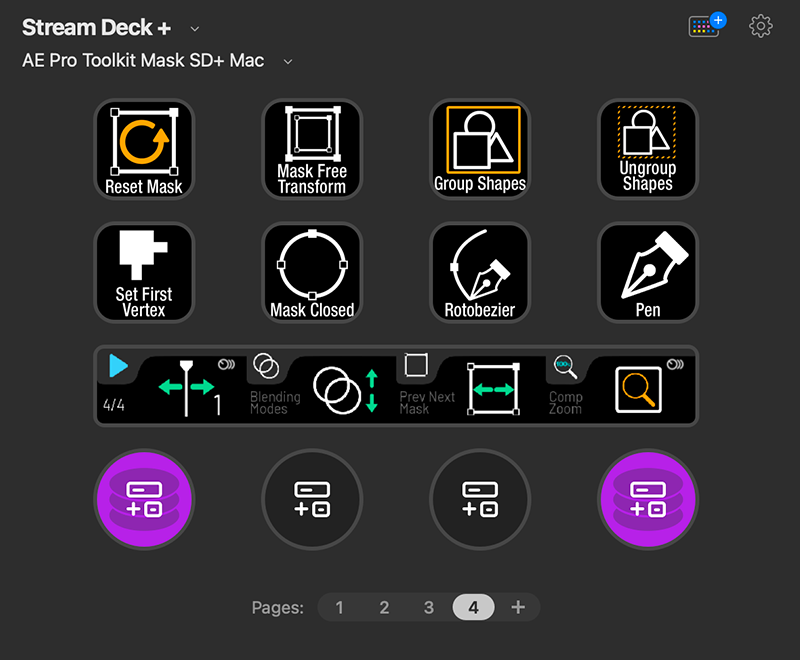800x660 pixels.
Task: Click the large blending circles with up-down arrows
Action: (x=346, y=390)
